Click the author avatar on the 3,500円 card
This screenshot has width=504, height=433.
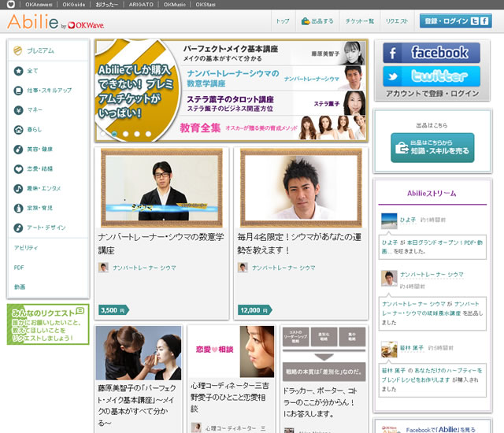click(x=103, y=267)
